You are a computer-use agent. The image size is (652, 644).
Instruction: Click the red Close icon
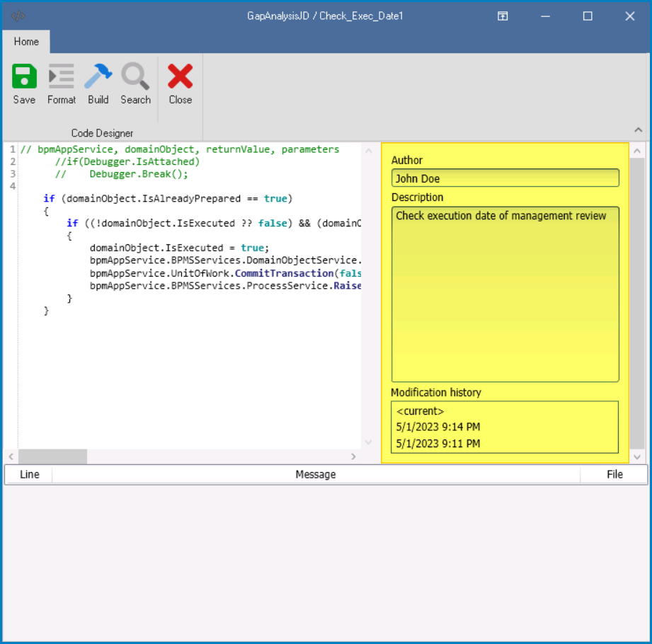180,76
